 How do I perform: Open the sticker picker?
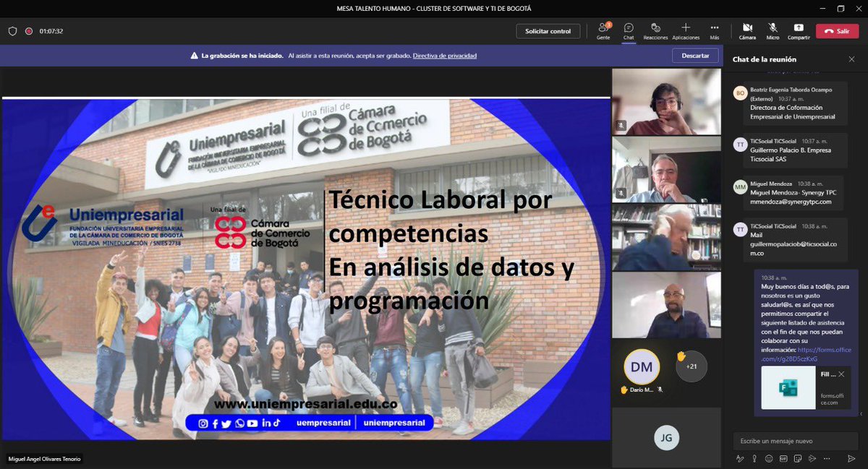pyautogui.click(x=797, y=459)
